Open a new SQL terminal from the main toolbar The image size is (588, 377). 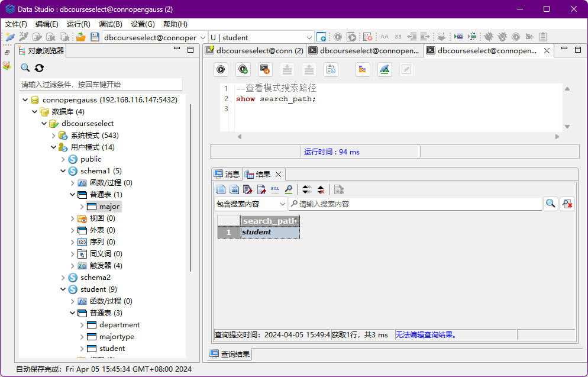click(x=321, y=37)
